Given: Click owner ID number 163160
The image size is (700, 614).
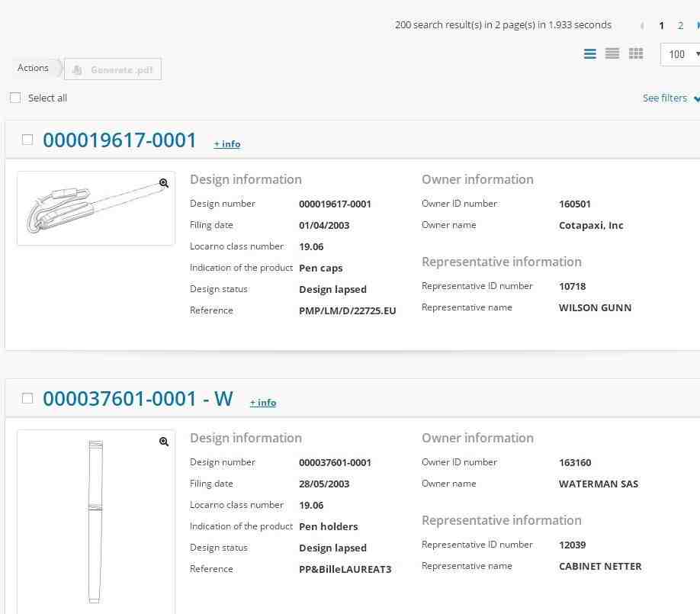Looking at the screenshot, I should 575,463.
